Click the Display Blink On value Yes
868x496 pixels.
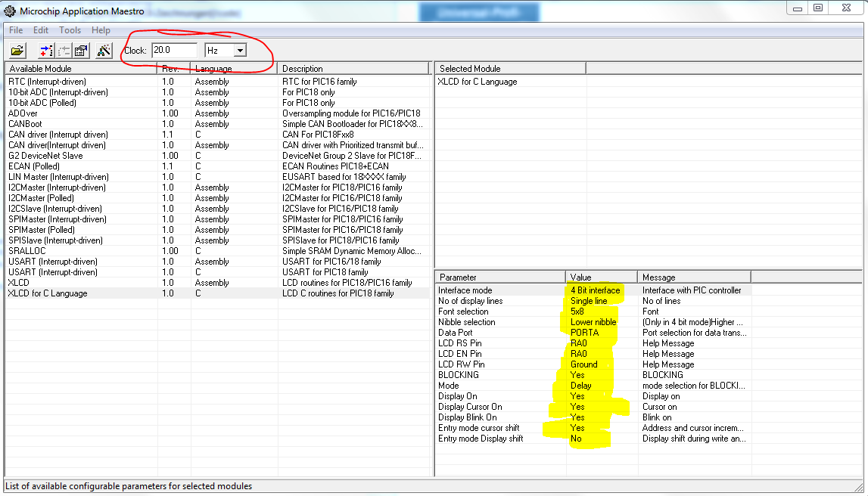pos(577,417)
